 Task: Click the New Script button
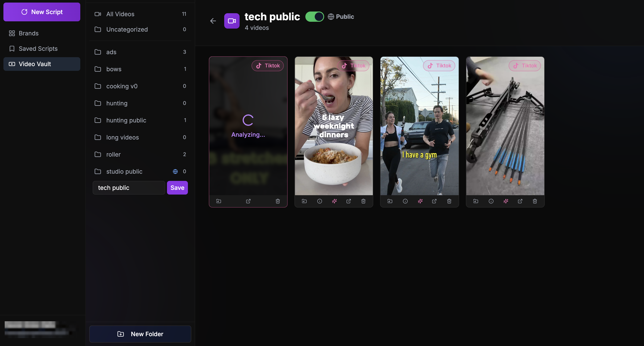click(42, 12)
